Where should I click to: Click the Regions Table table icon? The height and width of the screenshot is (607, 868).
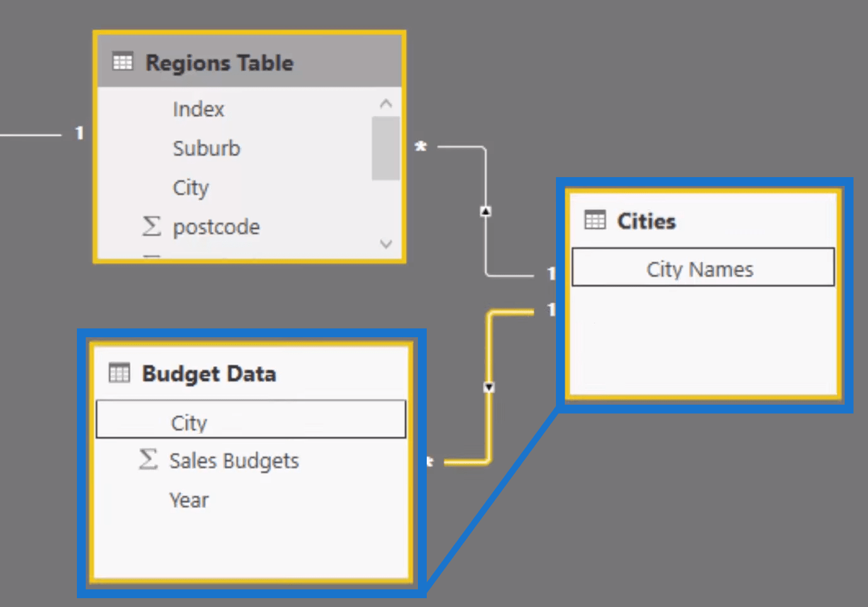(x=122, y=62)
